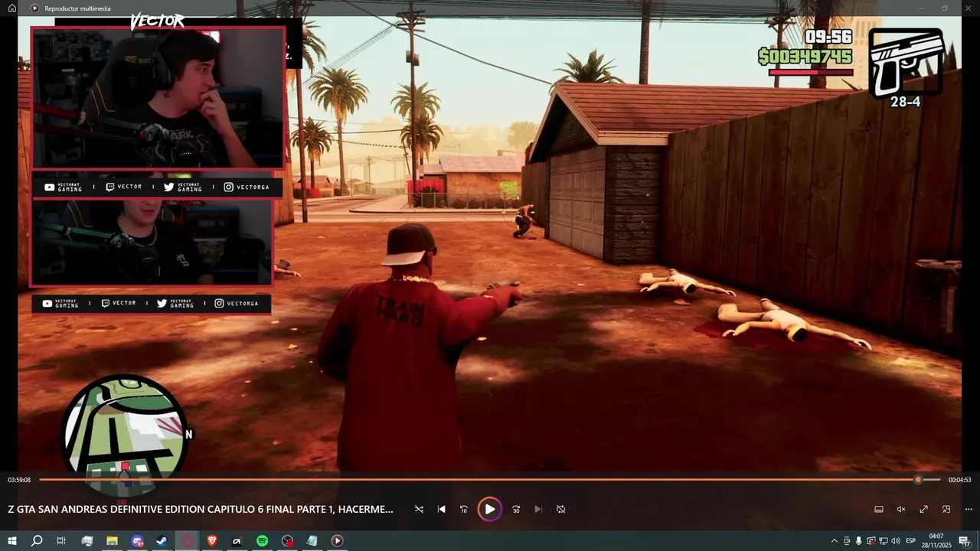Screen dimensions: 980x551
Task: Click the video title text
Action: [201, 509]
